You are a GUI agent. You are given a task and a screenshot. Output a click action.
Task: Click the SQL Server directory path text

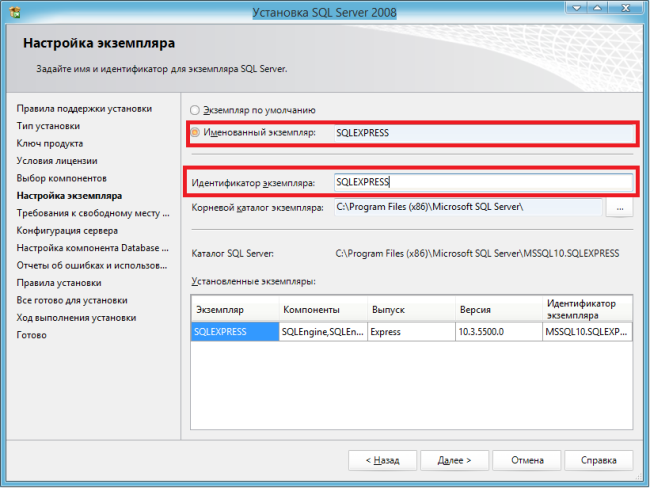(x=477, y=253)
